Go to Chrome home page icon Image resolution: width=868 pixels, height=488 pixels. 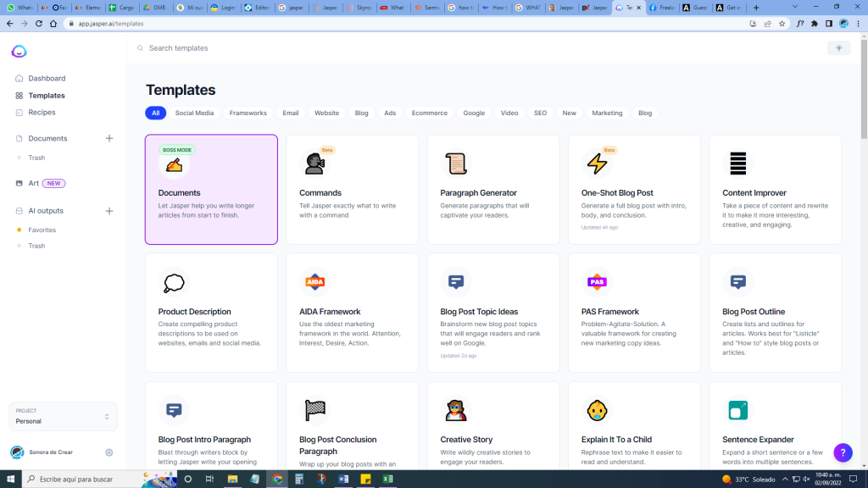[53, 24]
